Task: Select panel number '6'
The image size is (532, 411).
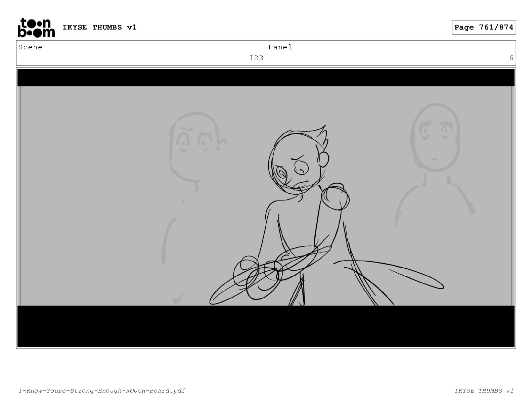Action: (511, 58)
